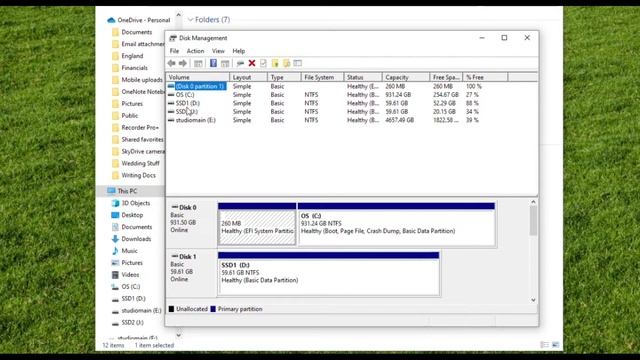640x360 pixels.
Task: Sort by the Capacity column header
Action: point(406,77)
